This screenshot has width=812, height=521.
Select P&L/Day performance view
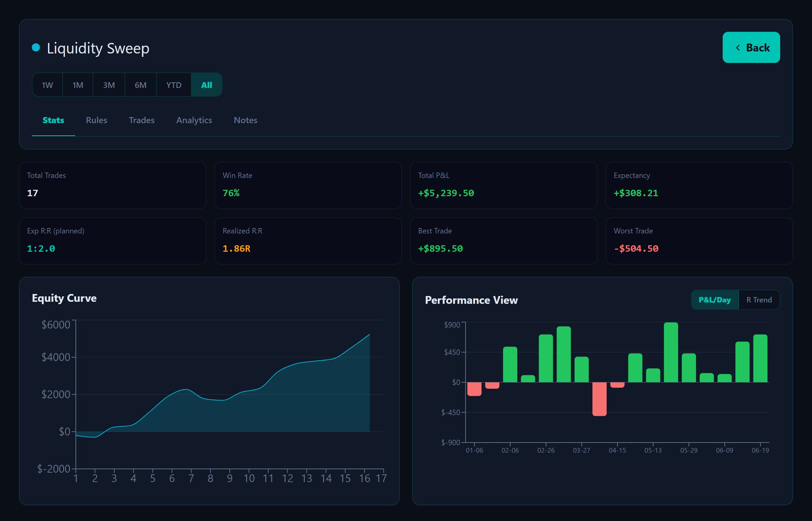click(715, 300)
